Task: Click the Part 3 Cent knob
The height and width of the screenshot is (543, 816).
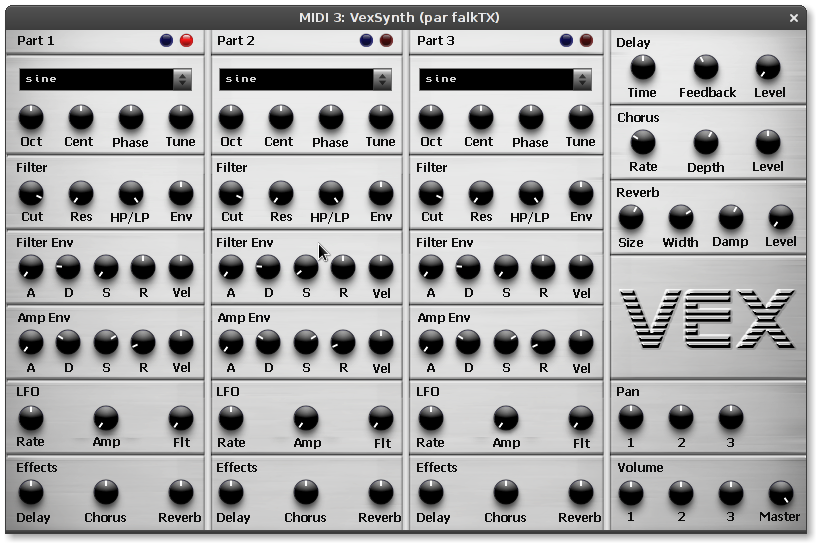Action: [x=481, y=117]
